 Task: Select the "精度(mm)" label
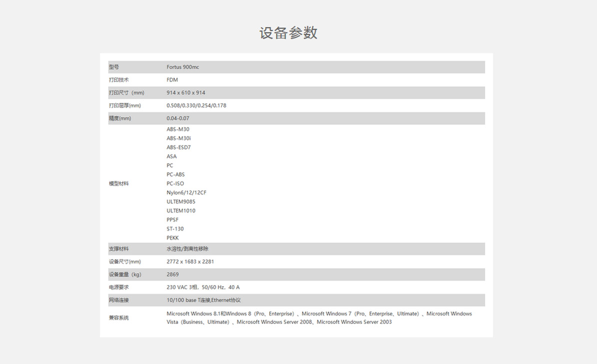120,118
